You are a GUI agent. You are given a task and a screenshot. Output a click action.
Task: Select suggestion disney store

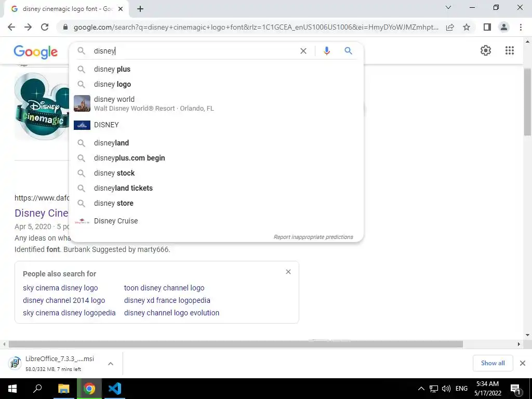click(x=217, y=203)
